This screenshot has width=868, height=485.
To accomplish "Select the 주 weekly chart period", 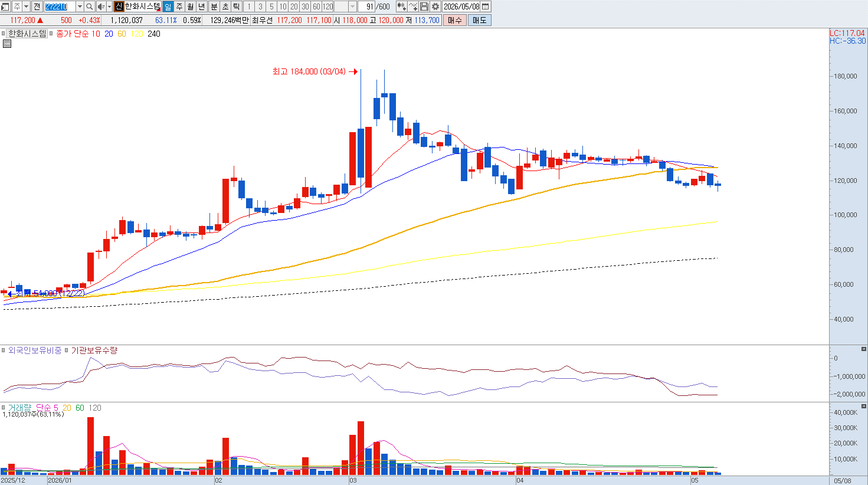I will tap(179, 6).
